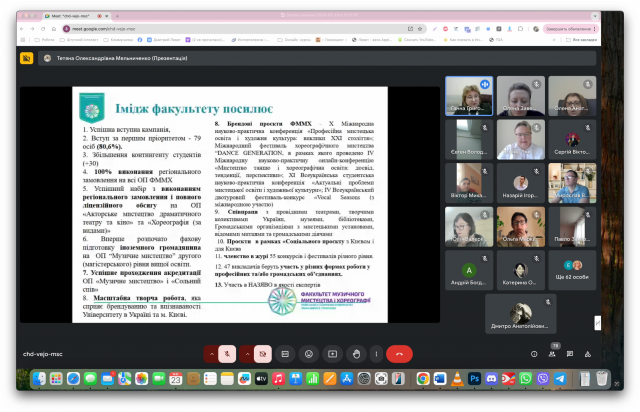This screenshot has height=412, width=640.
Task: Send an emoji reaction
Action: point(308,353)
